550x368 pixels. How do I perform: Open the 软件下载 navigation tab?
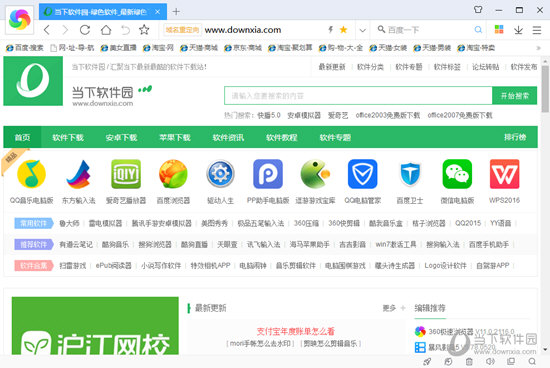coord(68,137)
